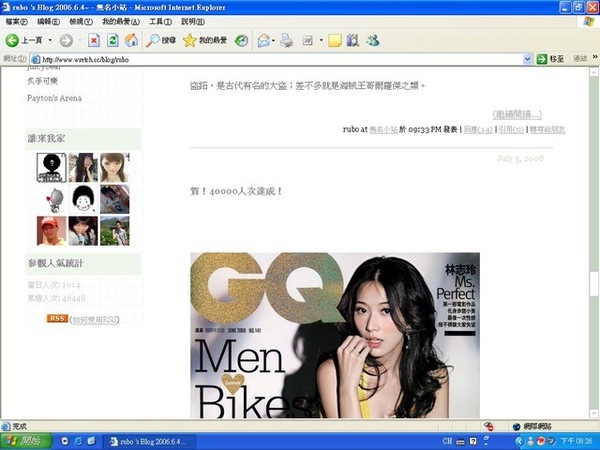Screen dimensions: 600x450
Task: Click the popup blocked status bar icon
Action: coord(489,426)
